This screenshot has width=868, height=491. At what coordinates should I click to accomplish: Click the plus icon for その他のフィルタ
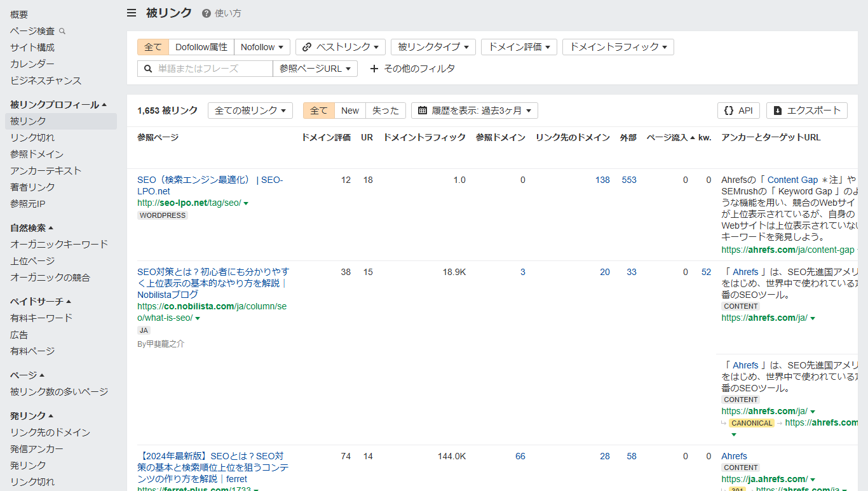374,68
